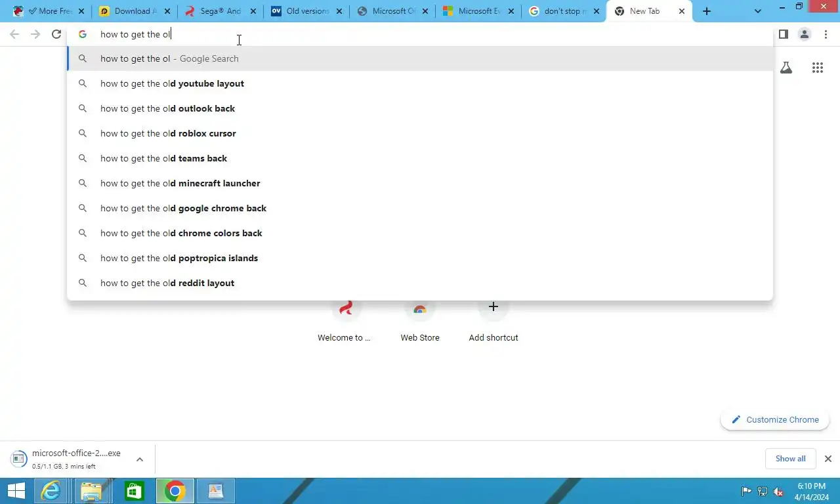
Task: Launch Internet Explorer from taskbar
Action: point(51,491)
